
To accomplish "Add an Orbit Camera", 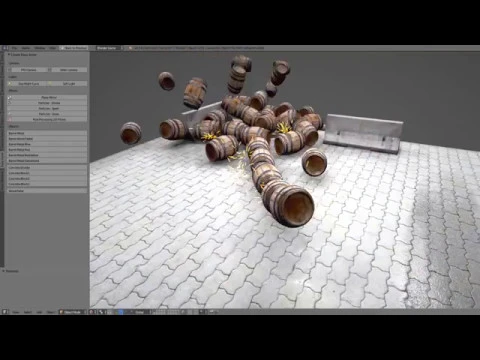I will coord(69,70).
